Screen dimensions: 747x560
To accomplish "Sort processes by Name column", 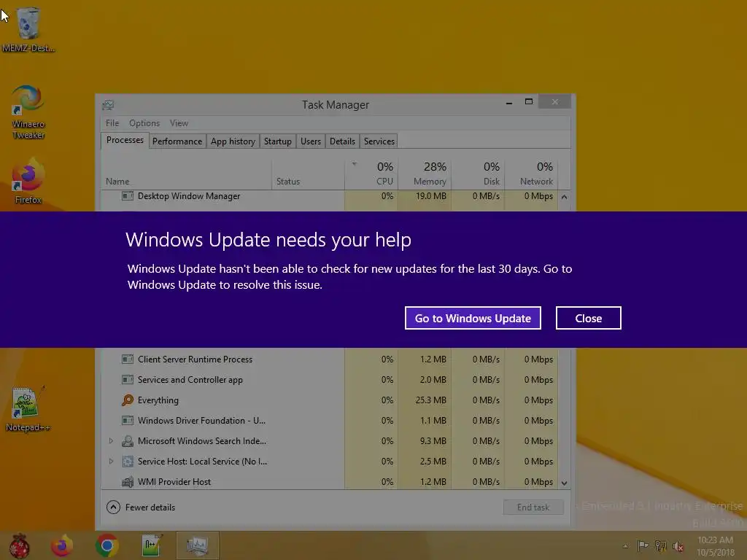I will 186,175.
